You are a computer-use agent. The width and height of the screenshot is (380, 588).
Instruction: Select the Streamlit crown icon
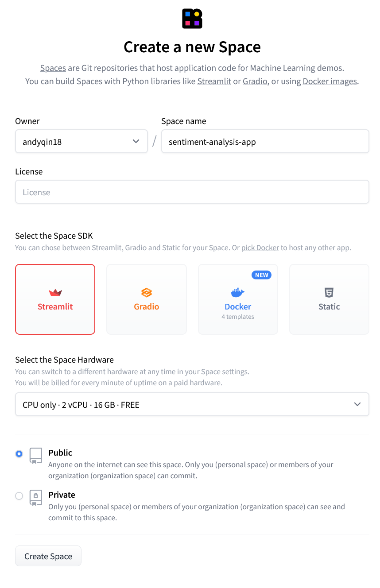point(55,293)
